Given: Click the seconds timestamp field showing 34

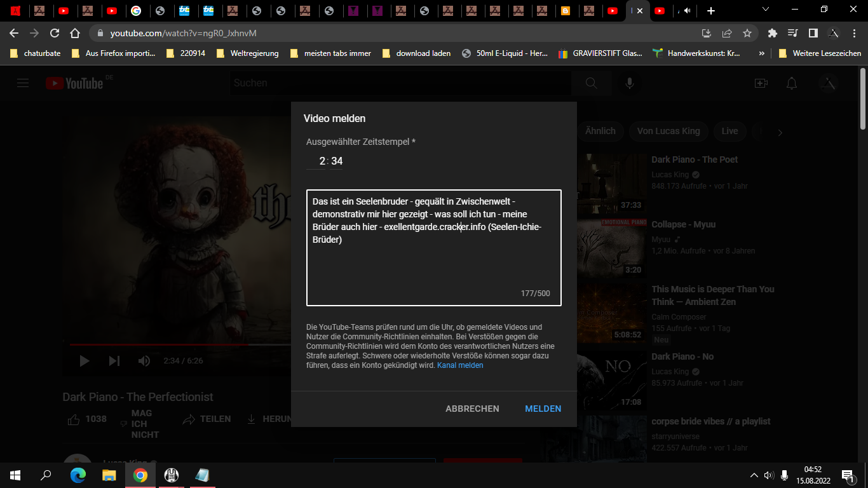Looking at the screenshot, I should [337, 161].
